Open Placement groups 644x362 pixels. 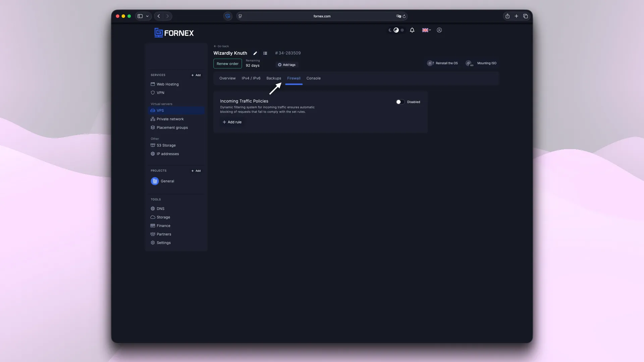coord(172,127)
